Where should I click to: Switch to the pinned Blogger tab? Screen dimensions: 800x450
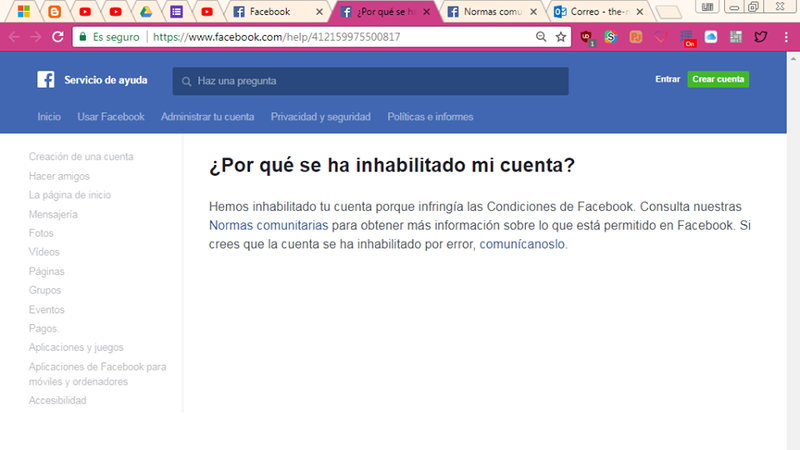[x=54, y=11]
